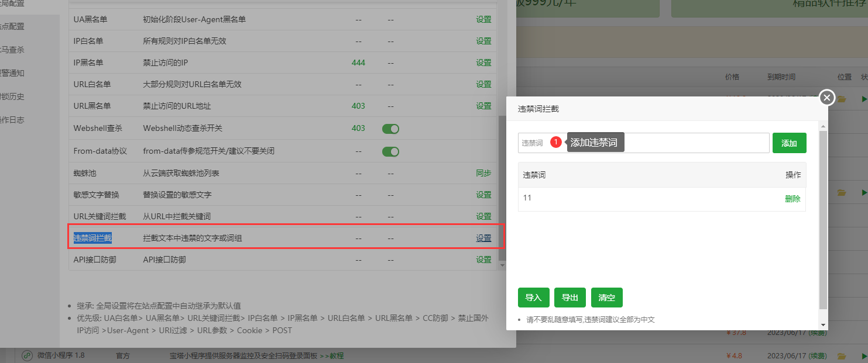868x363 pixels.
Task: Switch to 站点配置 in the sidebar
Action: [13, 26]
